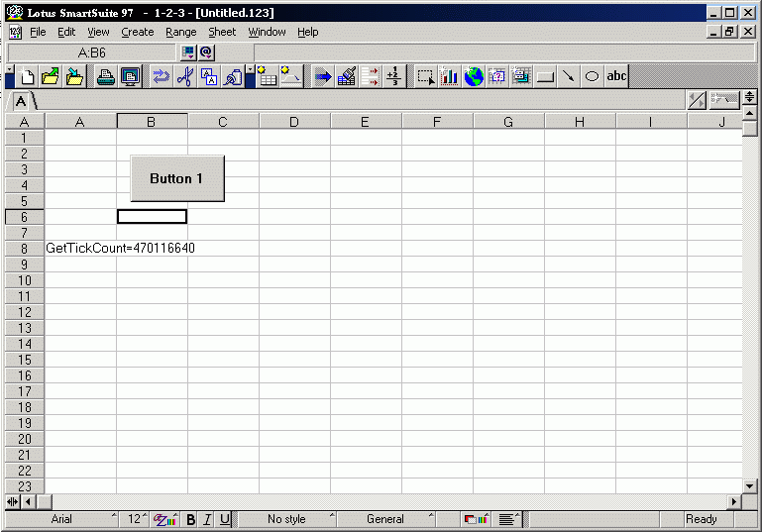
Task: Select the abc text block tool
Action: pyautogui.click(x=616, y=76)
